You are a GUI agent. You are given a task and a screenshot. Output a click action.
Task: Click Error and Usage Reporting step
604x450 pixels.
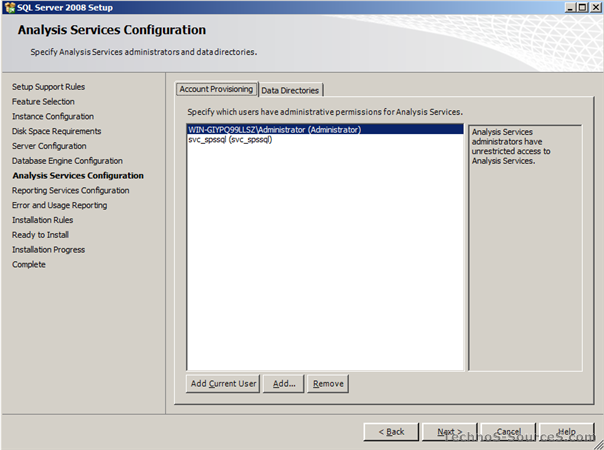point(60,205)
